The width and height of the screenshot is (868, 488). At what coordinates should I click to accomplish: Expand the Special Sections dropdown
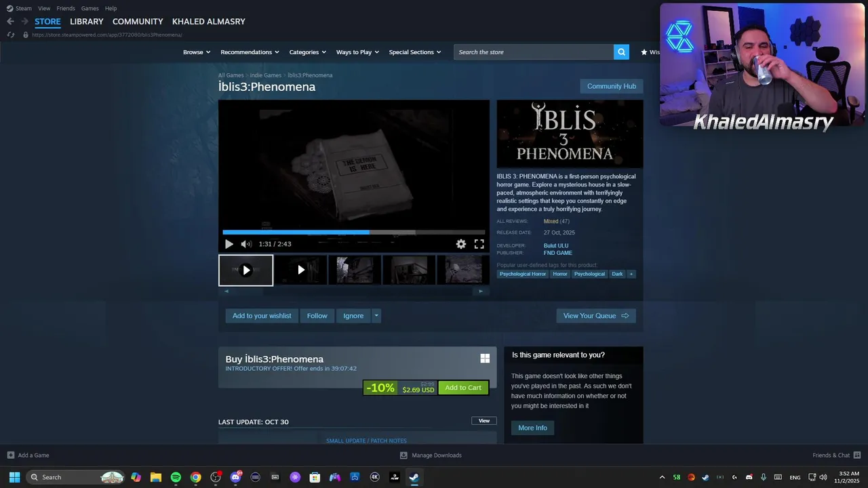415,52
